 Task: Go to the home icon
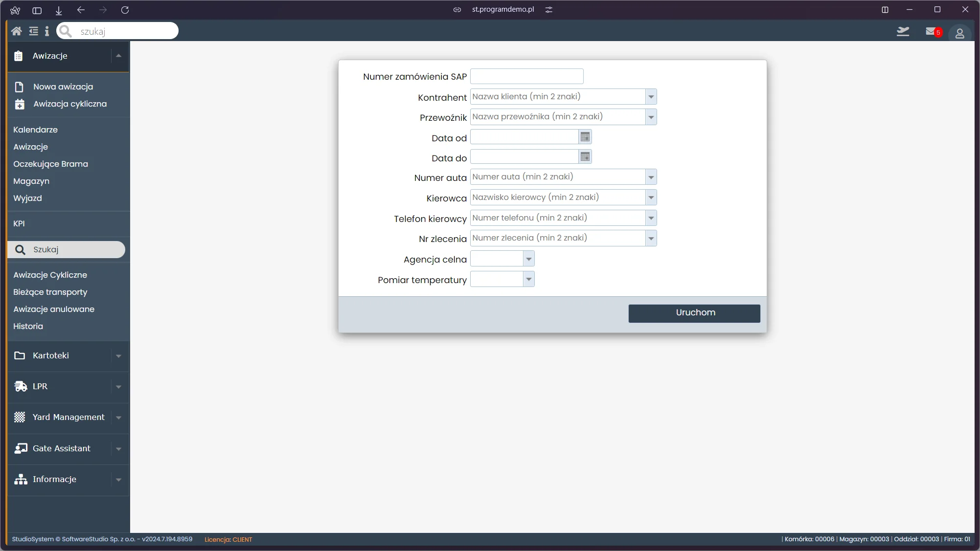click(16, 31)
